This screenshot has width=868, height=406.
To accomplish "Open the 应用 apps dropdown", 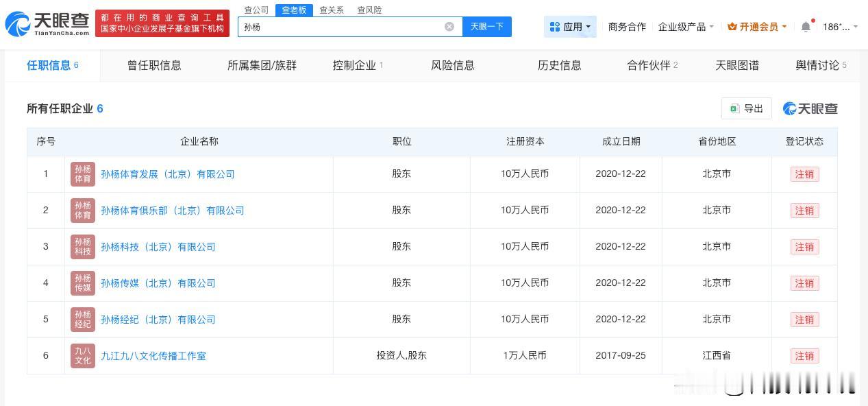I will click(x=570, y=27).
